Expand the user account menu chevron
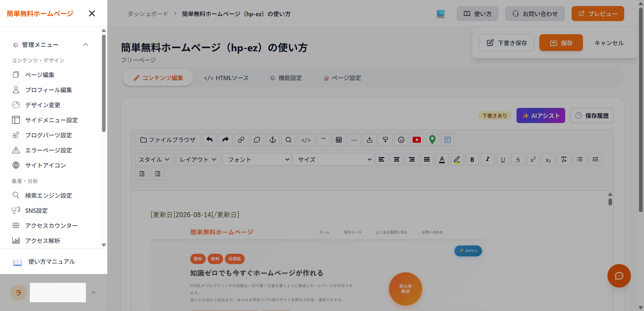644x311 pixels. [x=94, y=293]
